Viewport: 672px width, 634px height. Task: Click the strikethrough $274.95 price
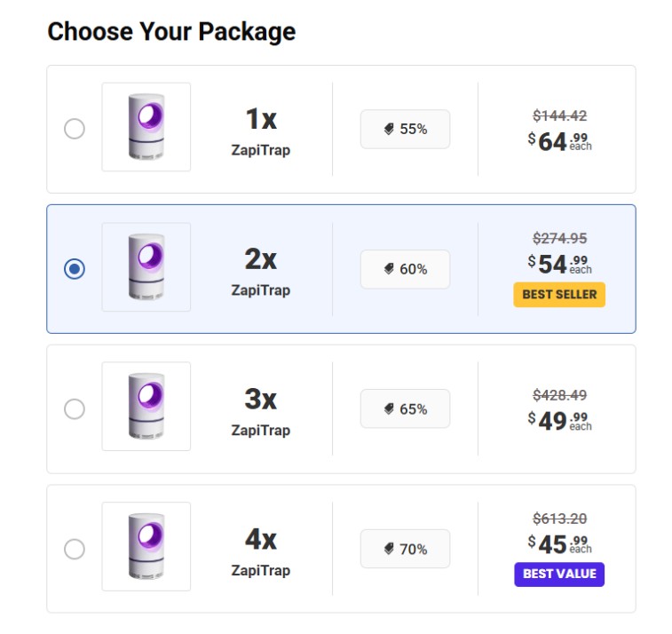(x=560, y=238)
